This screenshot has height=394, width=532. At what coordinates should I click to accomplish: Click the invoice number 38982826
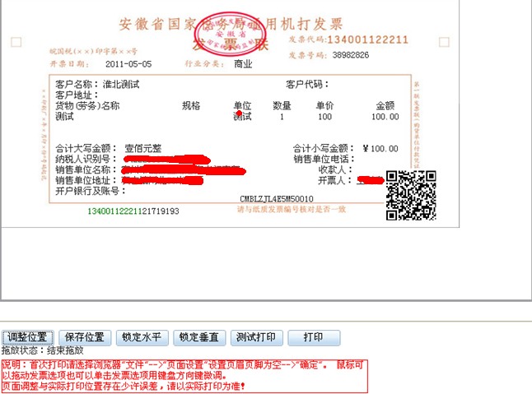350,55
